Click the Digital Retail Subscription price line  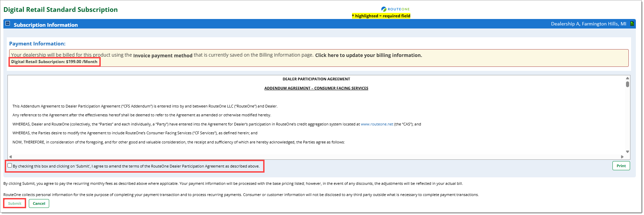(x=54, y=62)
